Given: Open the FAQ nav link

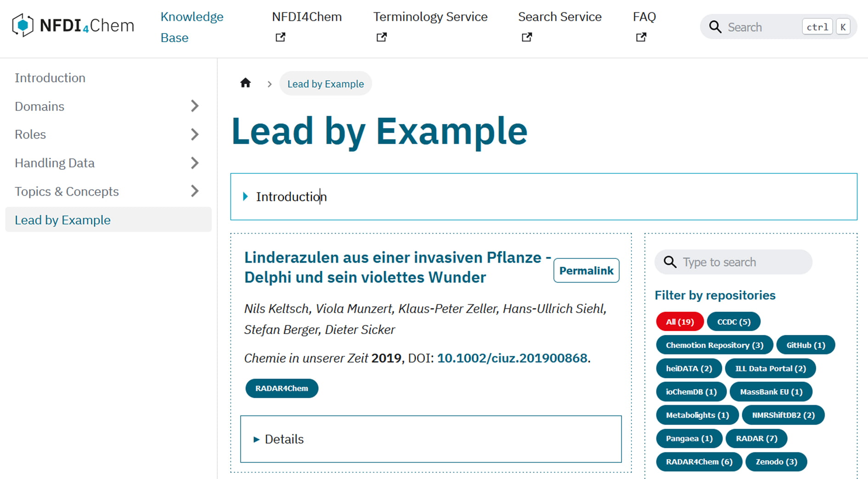Looking at the screenshot, I should click(644, 17).
